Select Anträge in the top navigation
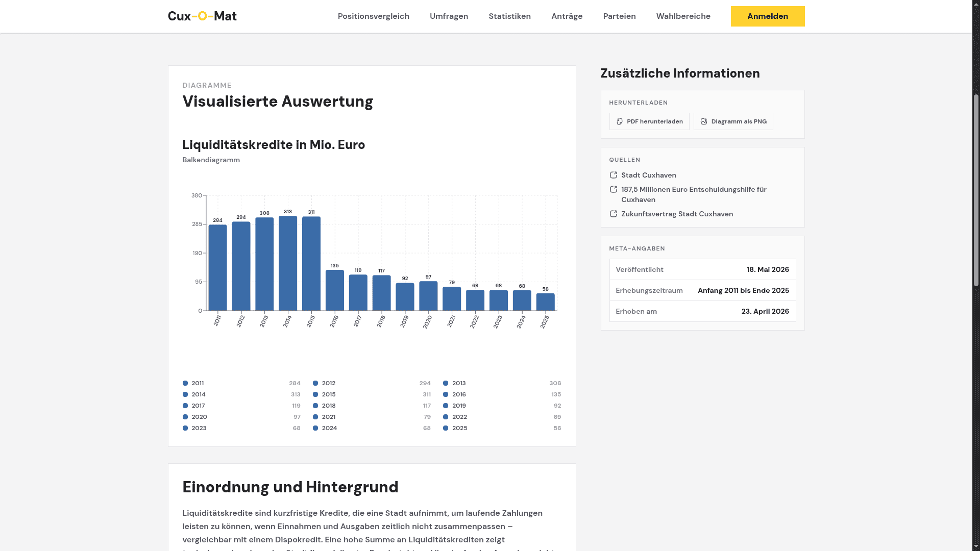The width and height of the screenshot is (980, 551). tap(567, 16)
